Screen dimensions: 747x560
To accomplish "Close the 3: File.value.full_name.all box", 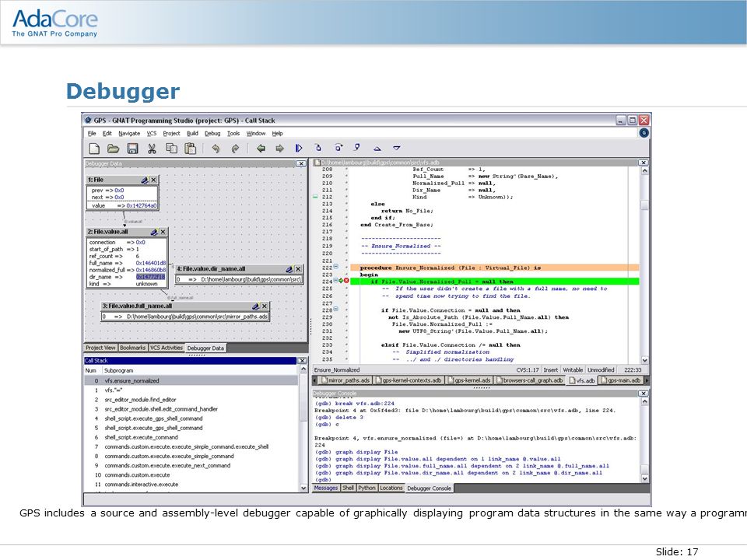I will coord(265,306).
